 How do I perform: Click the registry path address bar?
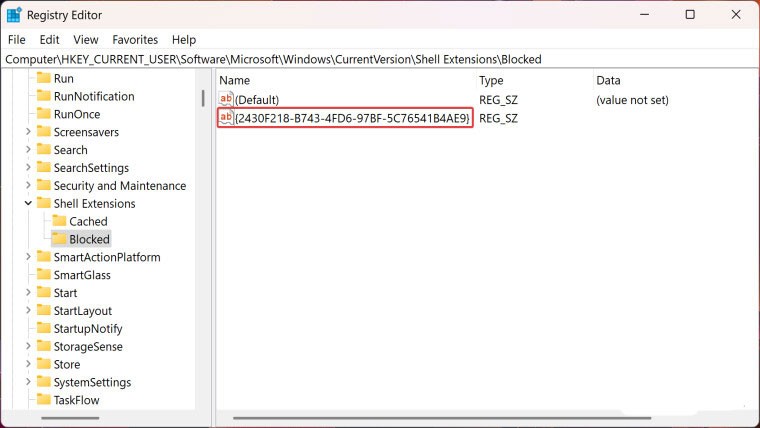pos(380,59)
